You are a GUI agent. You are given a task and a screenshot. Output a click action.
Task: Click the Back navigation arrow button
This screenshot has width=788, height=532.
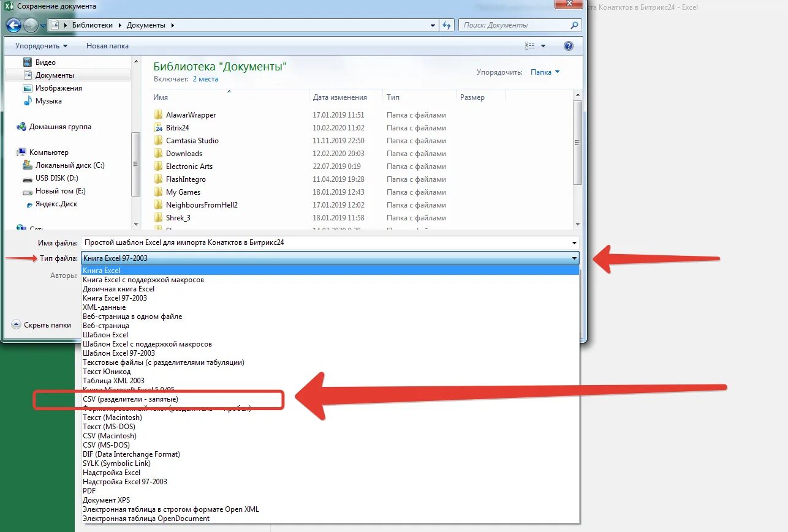14,25
